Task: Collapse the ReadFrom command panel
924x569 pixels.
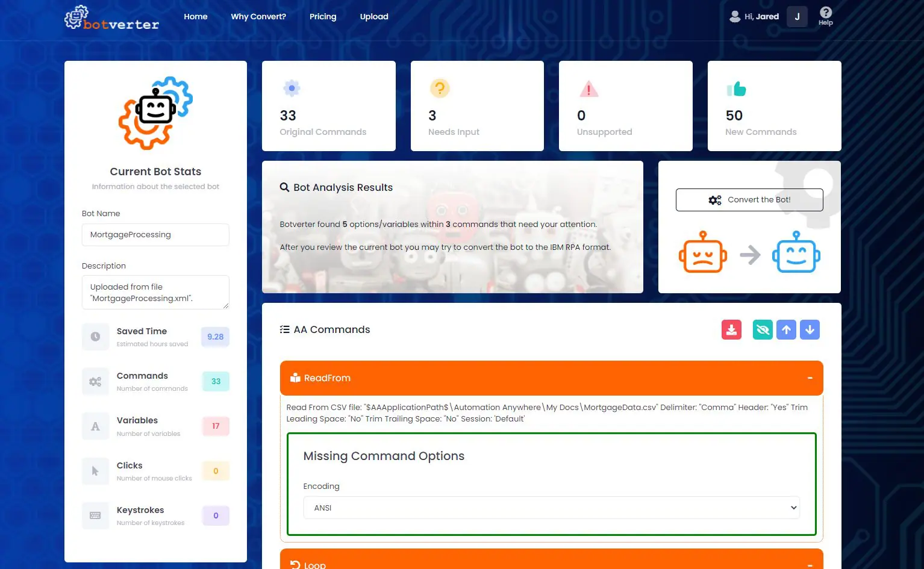Action: [x=552, y=378]
